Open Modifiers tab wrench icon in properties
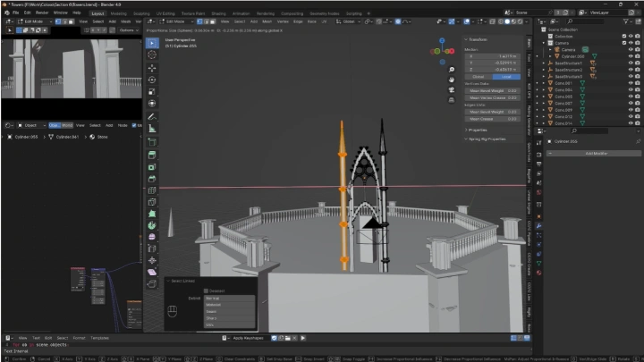The width and height of the screenshot is (644, 362). coord(538,226)
